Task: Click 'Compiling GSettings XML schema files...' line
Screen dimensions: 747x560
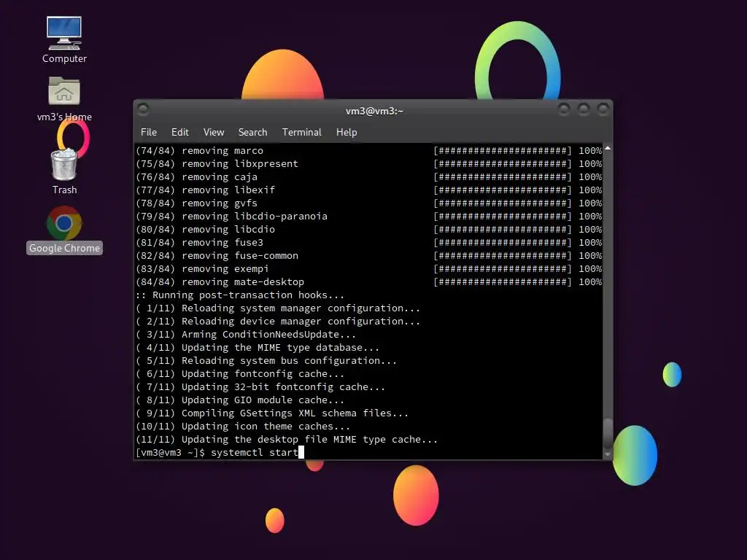Action: coord(272,413)
